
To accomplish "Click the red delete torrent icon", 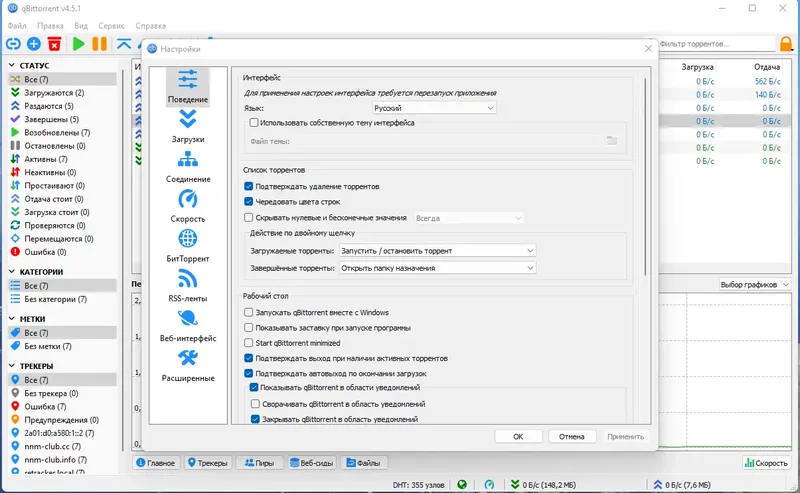I will (54, 44).
